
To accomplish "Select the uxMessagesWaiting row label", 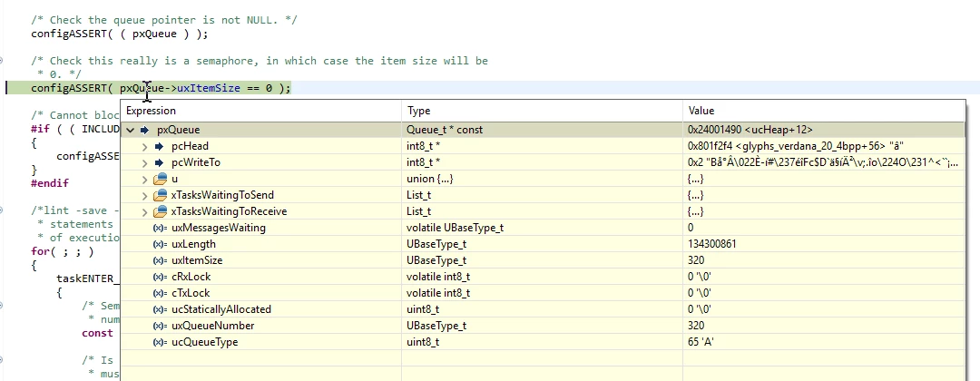I will click(218, 228).
